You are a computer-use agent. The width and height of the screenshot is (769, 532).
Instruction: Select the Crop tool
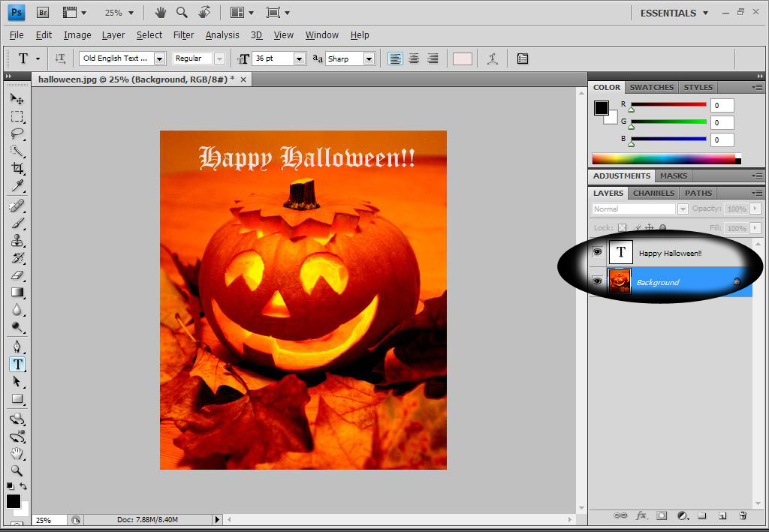(17, 168)
